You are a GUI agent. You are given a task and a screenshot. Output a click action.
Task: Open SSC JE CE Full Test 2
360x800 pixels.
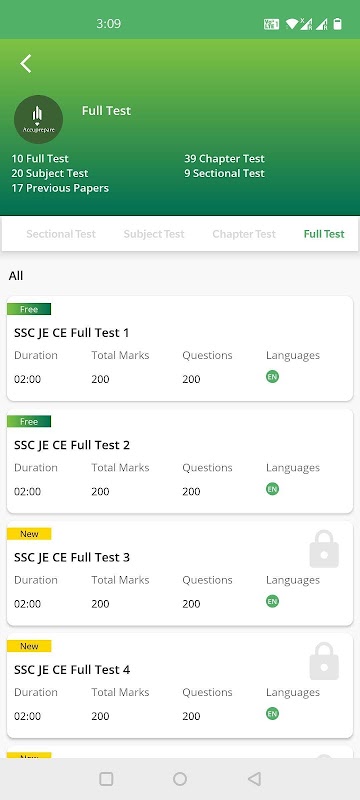tap(179, 461)
